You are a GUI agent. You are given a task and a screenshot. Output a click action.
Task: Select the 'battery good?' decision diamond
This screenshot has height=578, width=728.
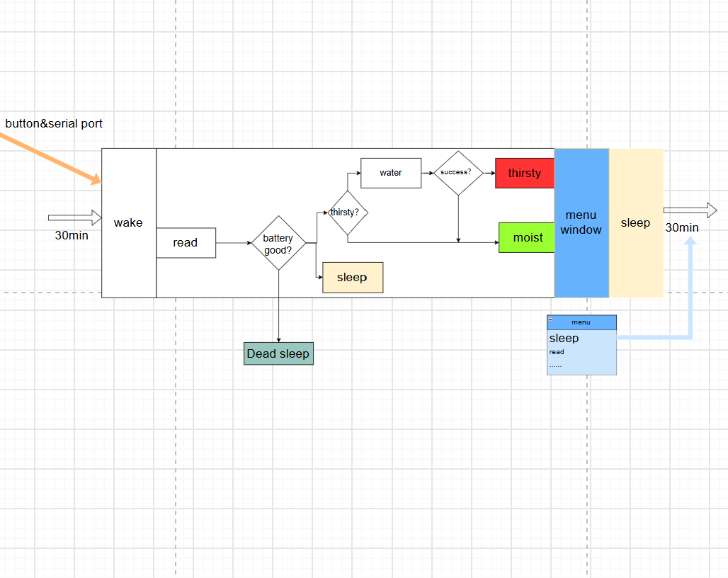pos(278,243)
